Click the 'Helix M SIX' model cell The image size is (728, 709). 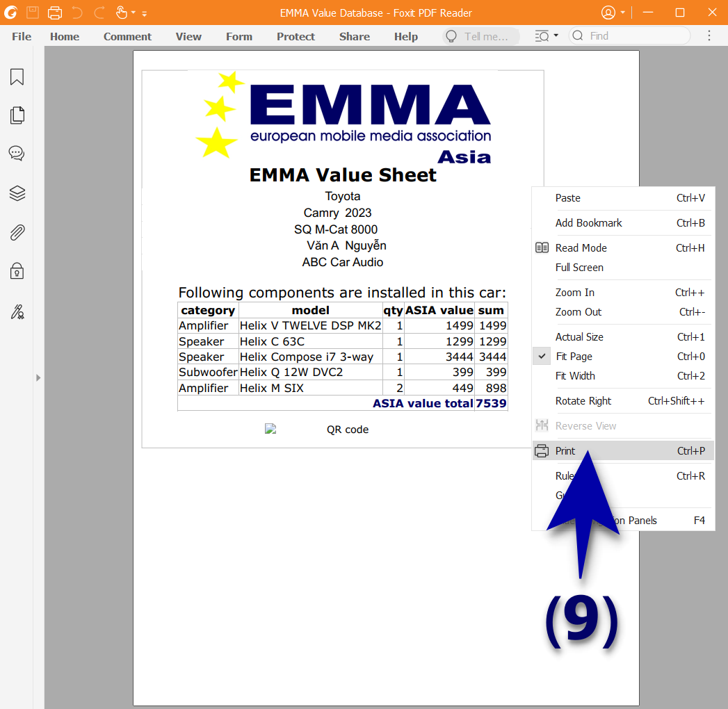311,388
